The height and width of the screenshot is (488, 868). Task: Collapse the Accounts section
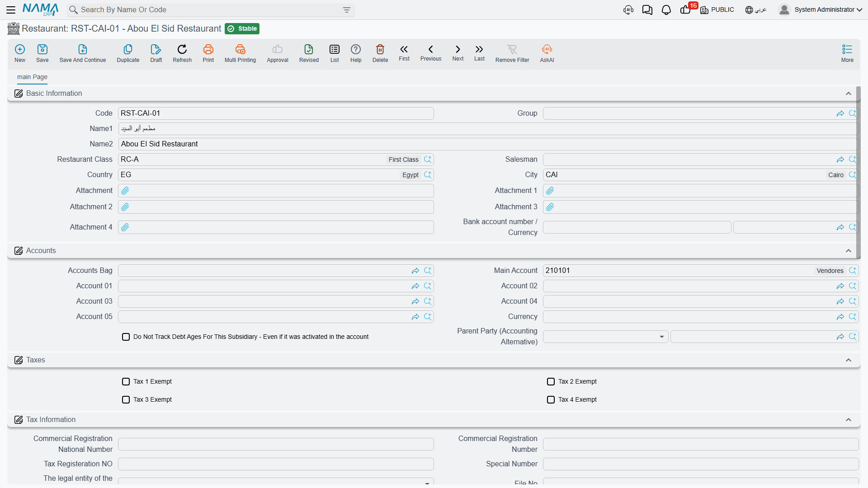click(849, 251)
